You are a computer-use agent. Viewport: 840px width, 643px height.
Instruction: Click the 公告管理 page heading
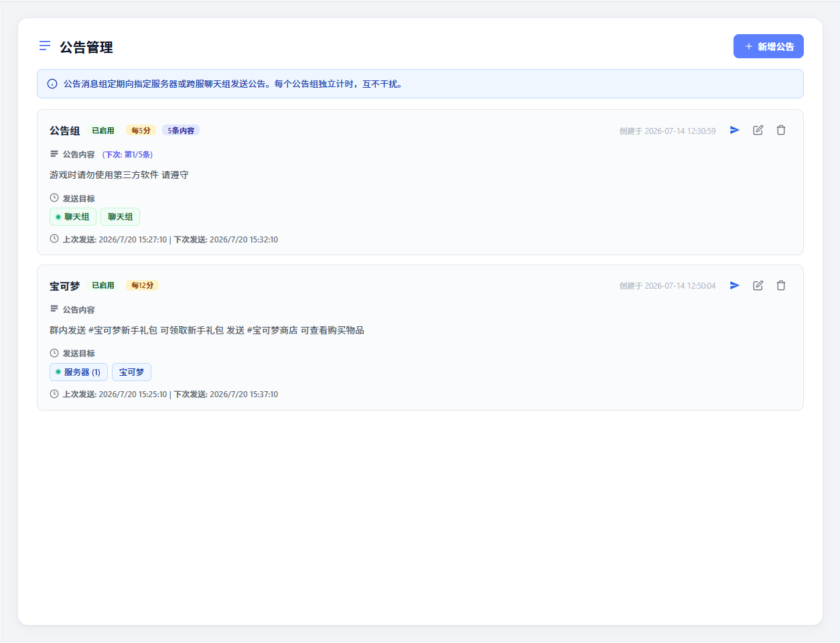pos(86,48)
